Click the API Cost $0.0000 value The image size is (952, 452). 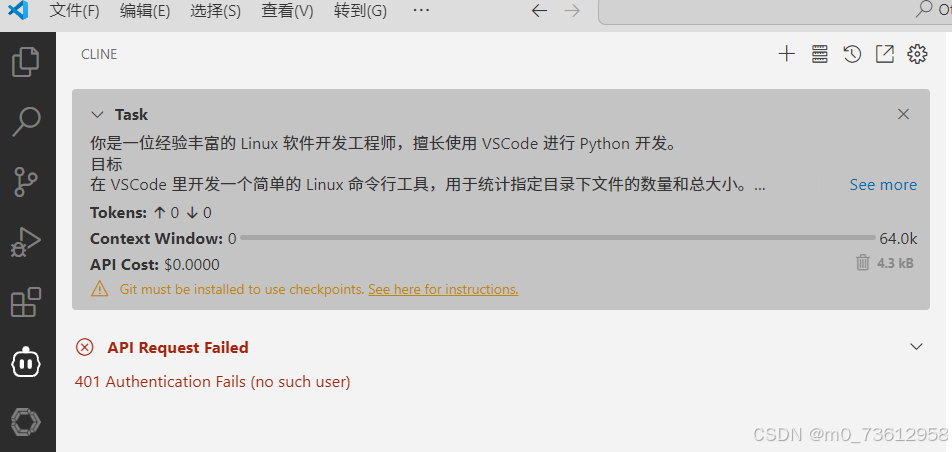pyautogui.click(x=192, y=265)
